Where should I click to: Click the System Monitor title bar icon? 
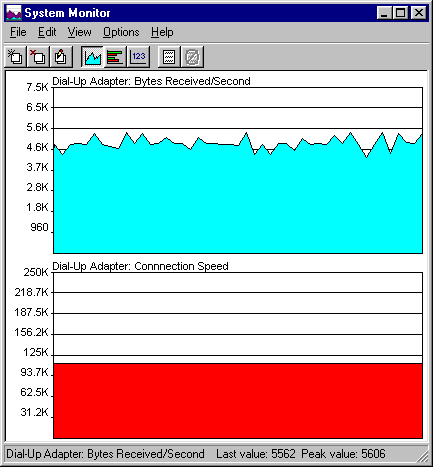[x=14, y=13]
